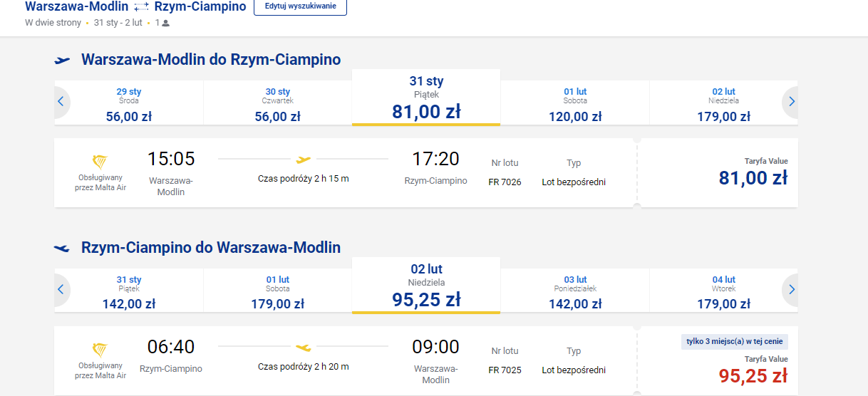Click the yellow plane icon on the return route line
This screenshot has height=396, width=868.
pyautogui.click(x=304, y=348)
